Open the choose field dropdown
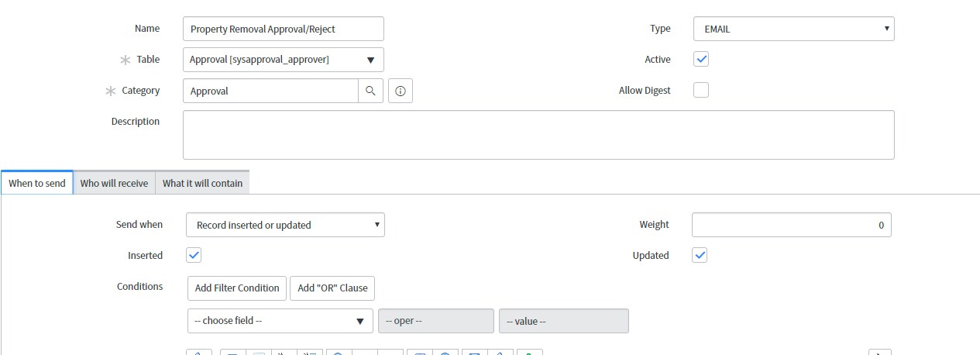This screenshot has width=980, height=355. click(280, 321)
